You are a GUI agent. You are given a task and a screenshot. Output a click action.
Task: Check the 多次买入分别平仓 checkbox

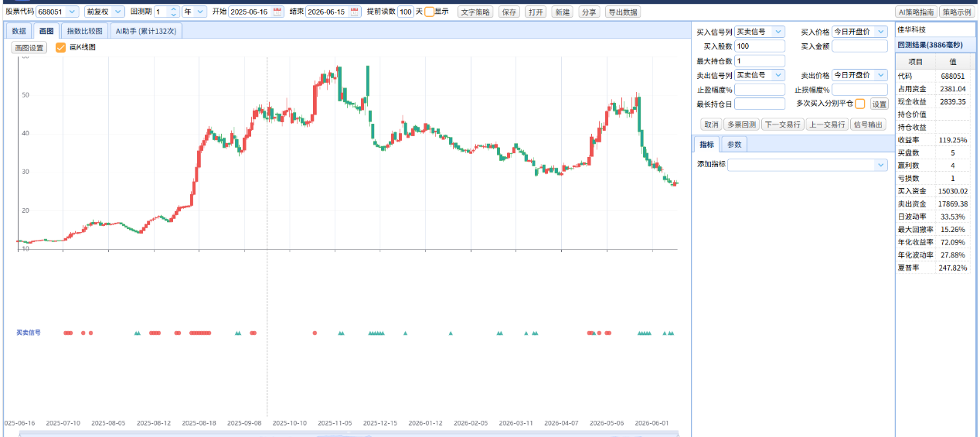pyautogui.click(x=860, y=104)
